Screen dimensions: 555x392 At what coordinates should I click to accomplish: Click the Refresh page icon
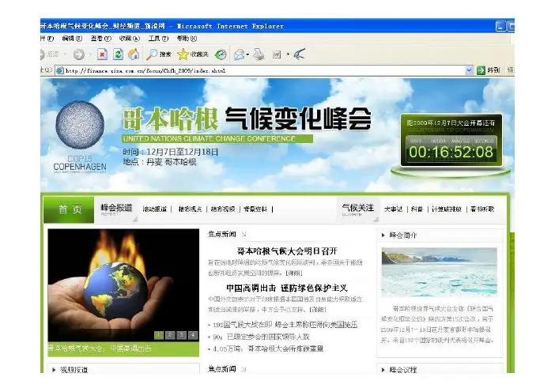point(118,55)
